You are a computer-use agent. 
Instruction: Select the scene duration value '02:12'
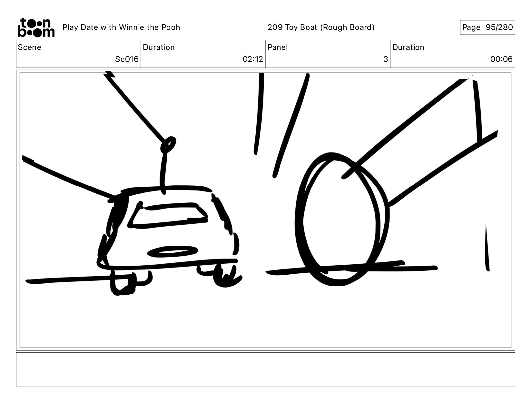click(x=253, y=59)
